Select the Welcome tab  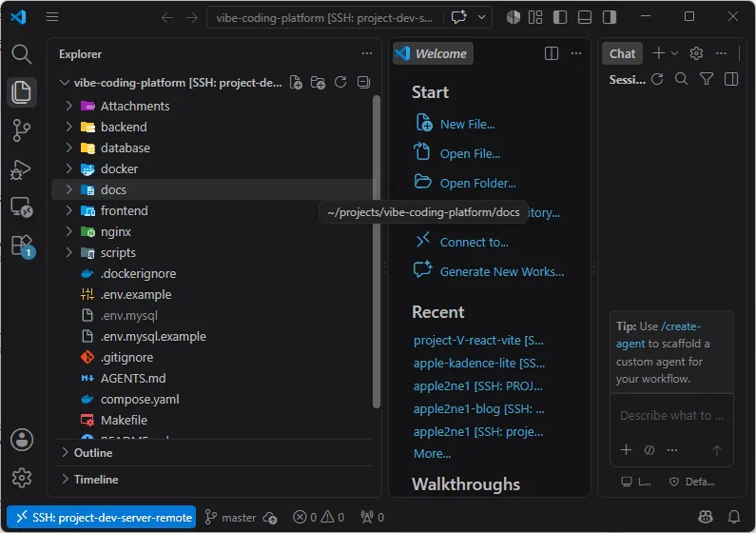pos(433,53)
